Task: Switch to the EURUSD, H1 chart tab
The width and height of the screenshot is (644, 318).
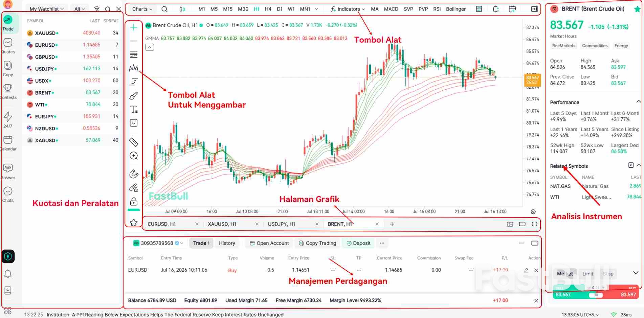Action: pos(162,224)
